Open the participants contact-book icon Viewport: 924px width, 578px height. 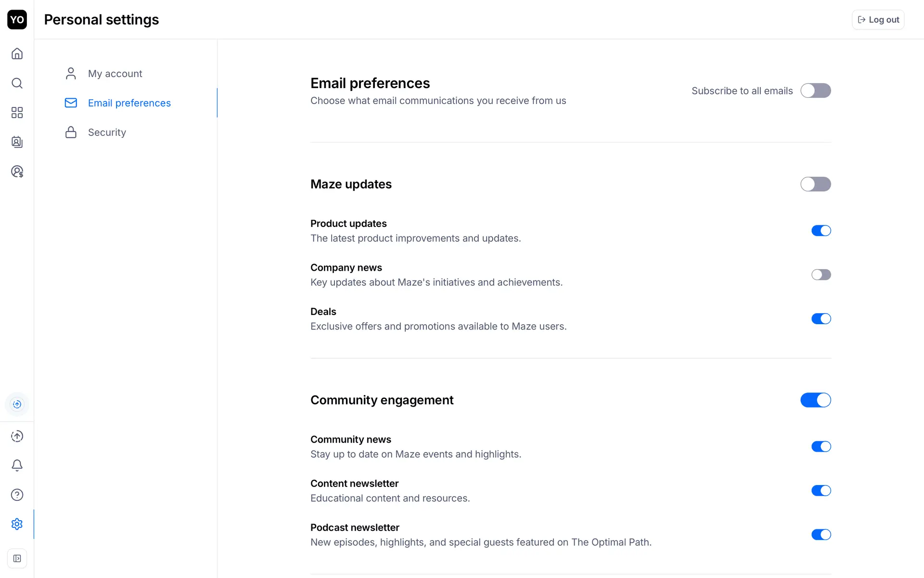coord(17,142)
